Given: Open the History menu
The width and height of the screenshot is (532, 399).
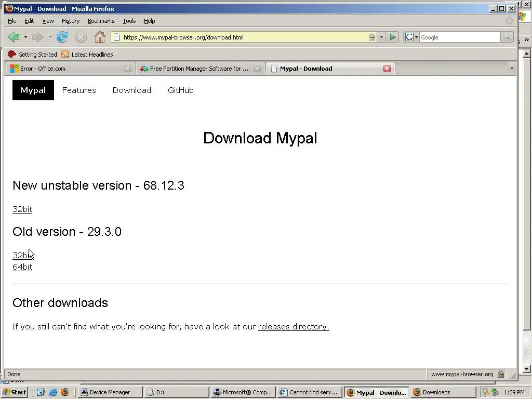Looking at the screenshot, I should [71, 21].
